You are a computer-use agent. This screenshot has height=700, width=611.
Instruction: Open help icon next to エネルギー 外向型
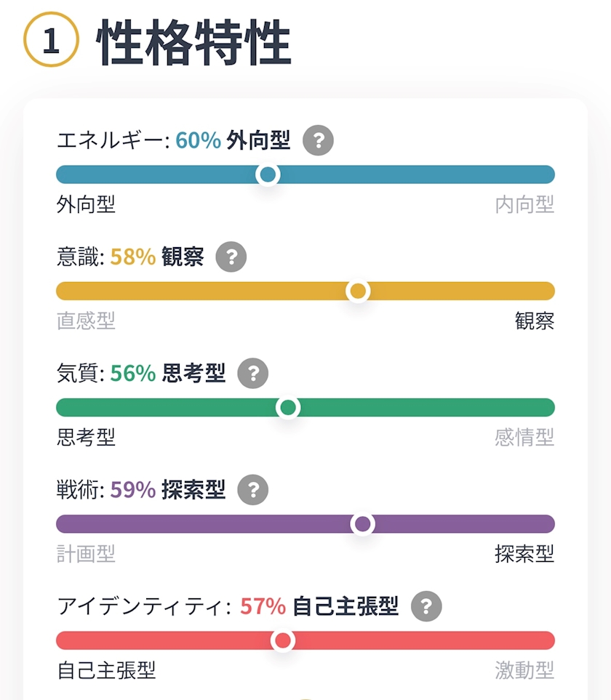click(x=318, y=140)
